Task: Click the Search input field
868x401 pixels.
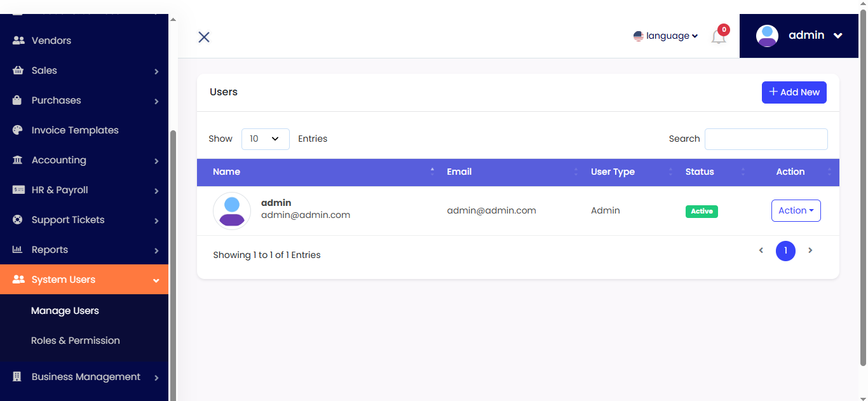Action: click(x=766, y=139)
